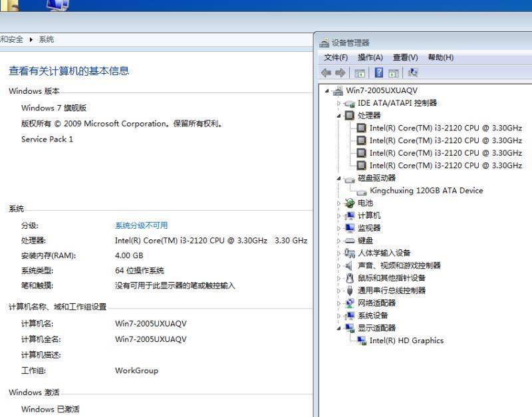The width and height of the screenshot is (532, 417).
Task: Select the Intel(R) HD Graphics label
Action: (406, 341)
